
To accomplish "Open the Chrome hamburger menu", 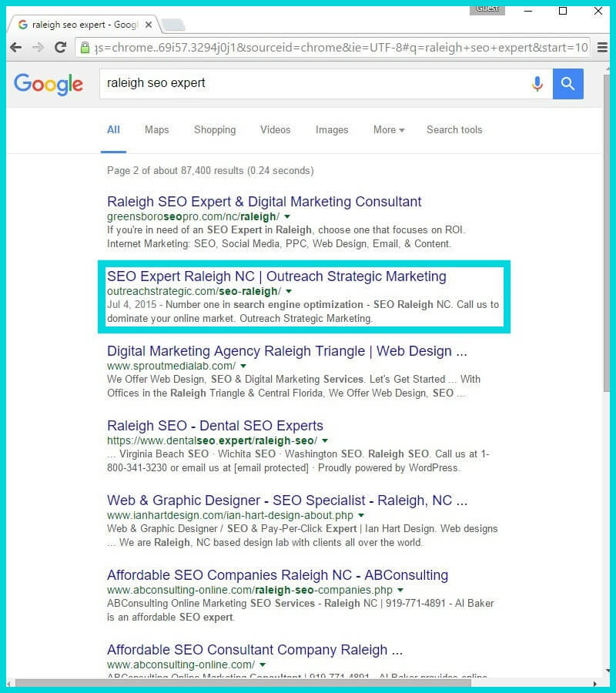I will [x=602, y=47].
